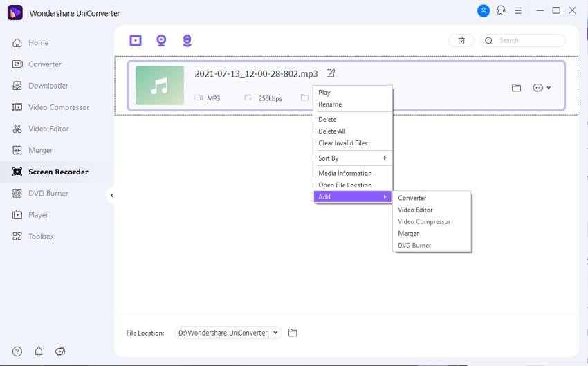The image size is (588, 366).
Task: Select the Webcam Recorder icon
Action: tap(161, 40)
